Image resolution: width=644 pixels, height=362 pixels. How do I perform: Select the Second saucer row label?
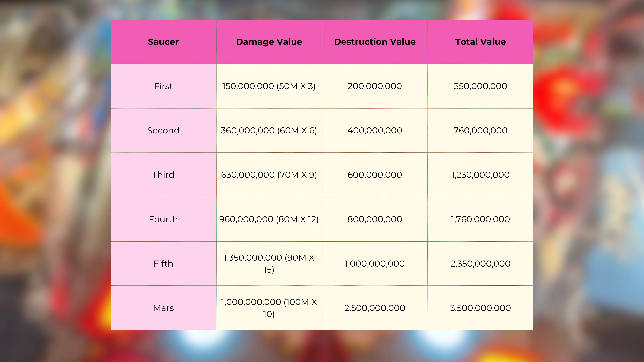163,130
